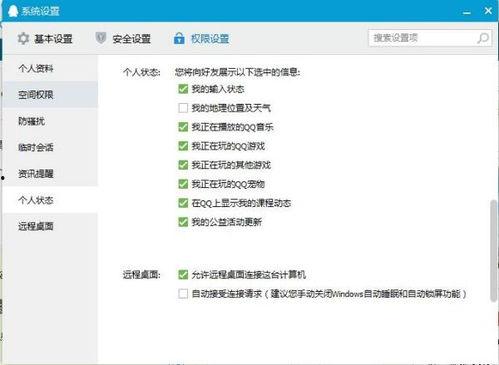Screen dimensions: 499x365
Task: Click the 您将向好友展示以下选中的信息 text
Action: (237, 72)
